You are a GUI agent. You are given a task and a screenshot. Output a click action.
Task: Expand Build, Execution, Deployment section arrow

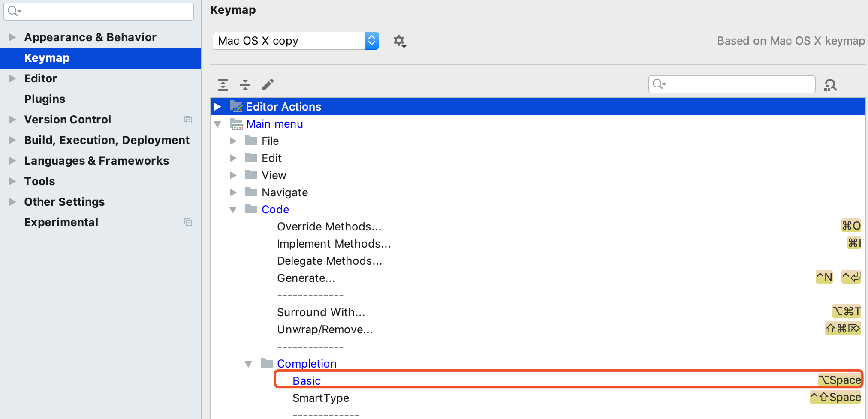pos(13,140)
